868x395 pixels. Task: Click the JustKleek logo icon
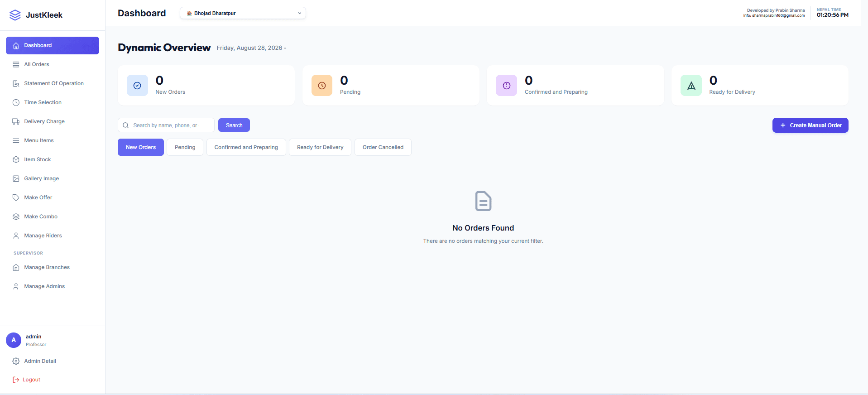[15, 15]
